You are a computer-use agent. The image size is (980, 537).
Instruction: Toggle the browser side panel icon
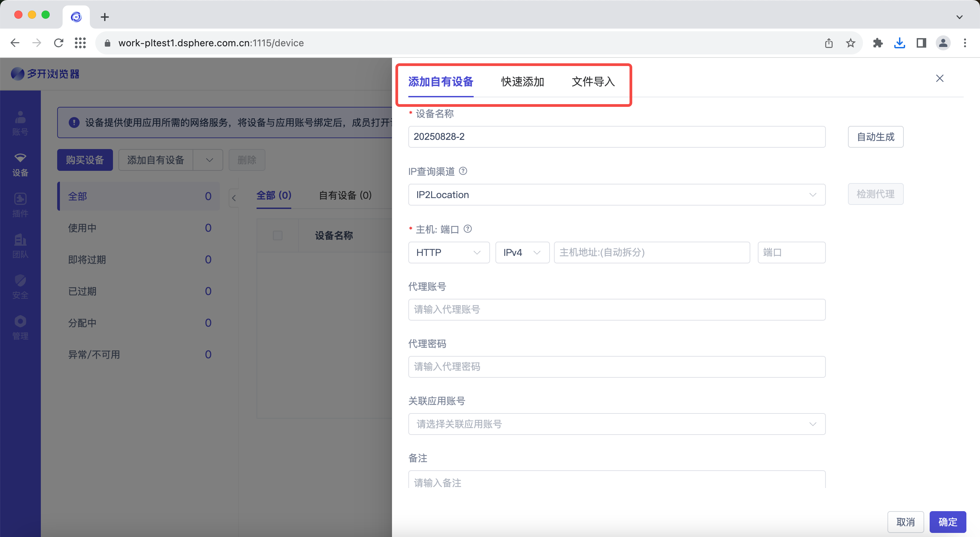921,43
